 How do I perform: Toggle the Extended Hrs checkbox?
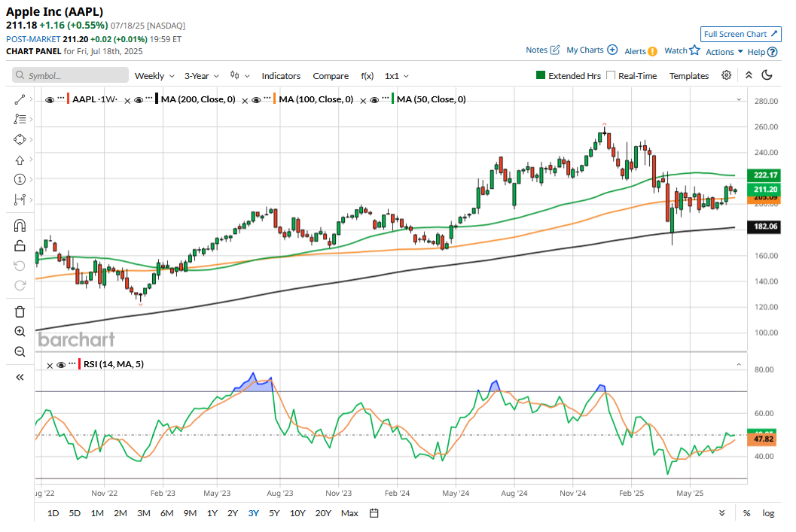coord(541,75)
